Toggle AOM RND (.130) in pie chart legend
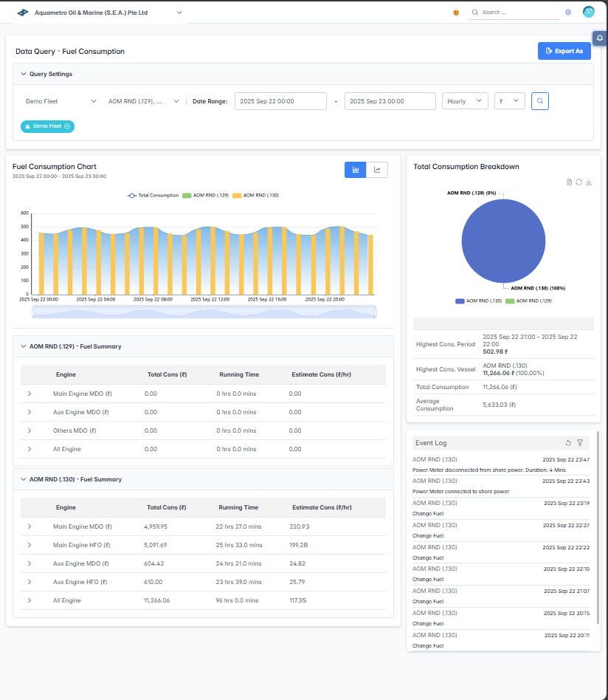 (479, 301)
